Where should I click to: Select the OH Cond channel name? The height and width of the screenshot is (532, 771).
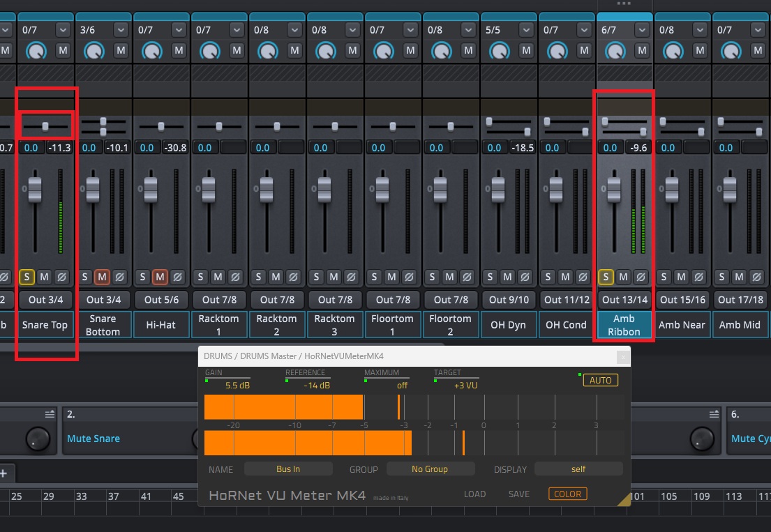(x=567, y=325)
